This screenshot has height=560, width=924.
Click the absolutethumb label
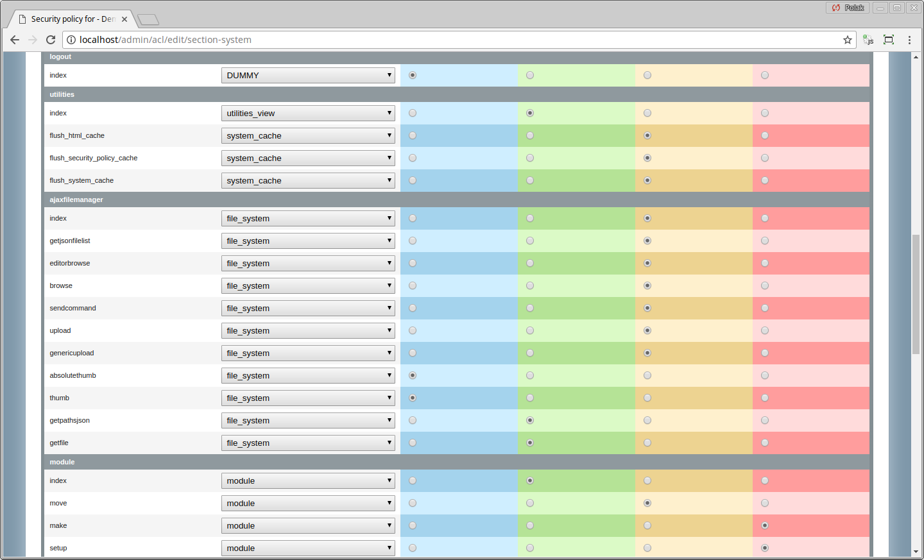(x=73, y=375)
